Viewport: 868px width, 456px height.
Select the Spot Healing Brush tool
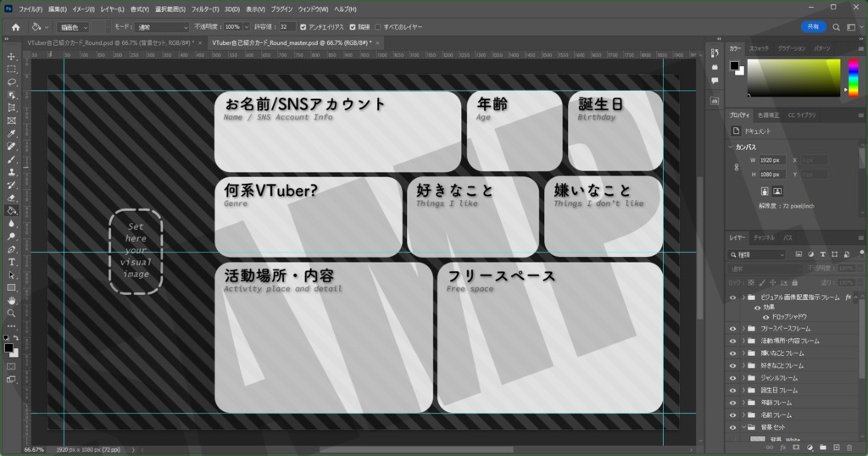point(11,146)
